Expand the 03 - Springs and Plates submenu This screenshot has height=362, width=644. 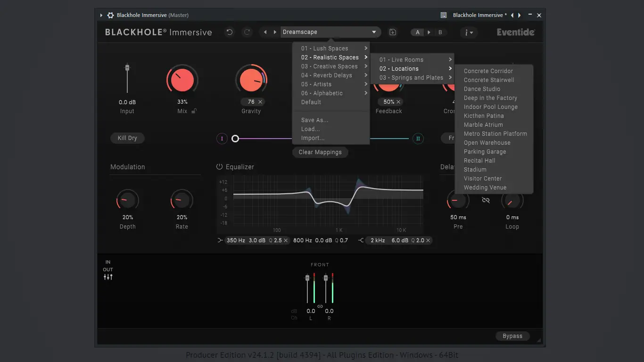tap(413, 78)
